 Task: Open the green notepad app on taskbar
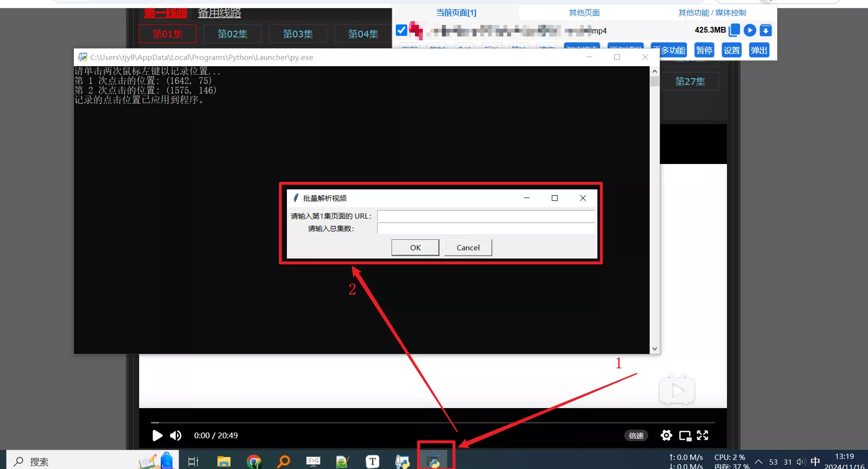343,462
